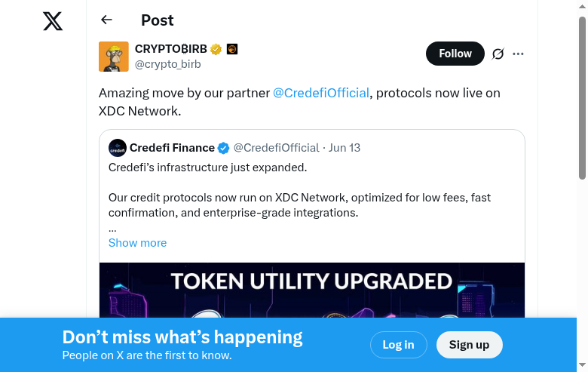588x372 pixels.
Task: Open CRYPTOBIRB's ape profile picture
Action: (x=114, y=57)
